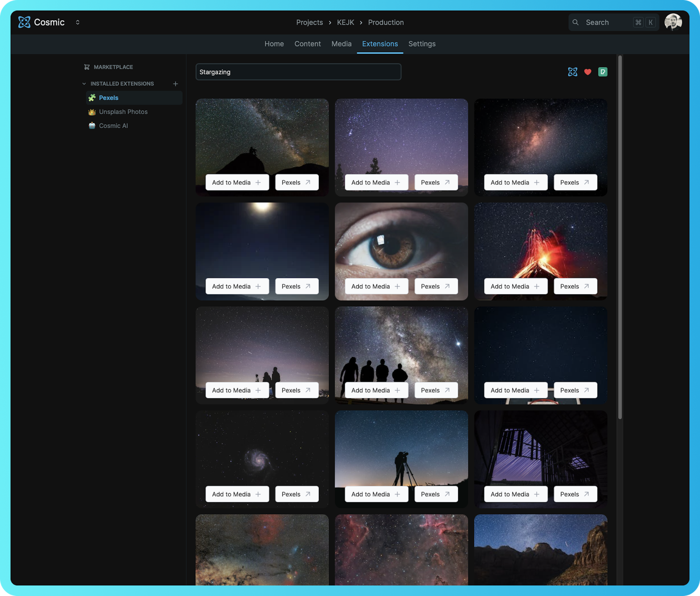Open the workspace switcher chevrons beside Cosmic
The width and height of the screenshot is (700, 596).
tap(78, 22)
